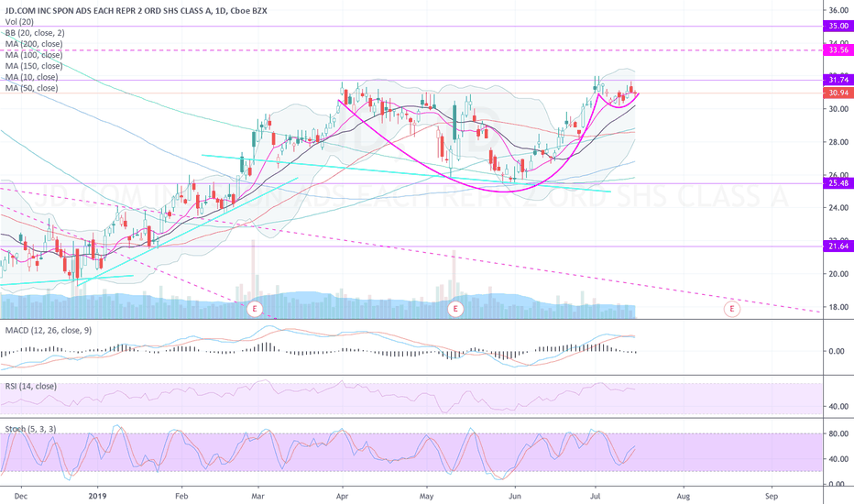Screen dimensions: 854x504
Task: Select the MA (150, close) indicator label
Action: 34,66
